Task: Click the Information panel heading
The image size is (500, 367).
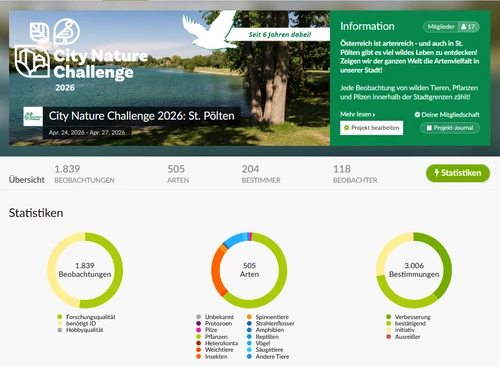Action: (x=367, y=26)
